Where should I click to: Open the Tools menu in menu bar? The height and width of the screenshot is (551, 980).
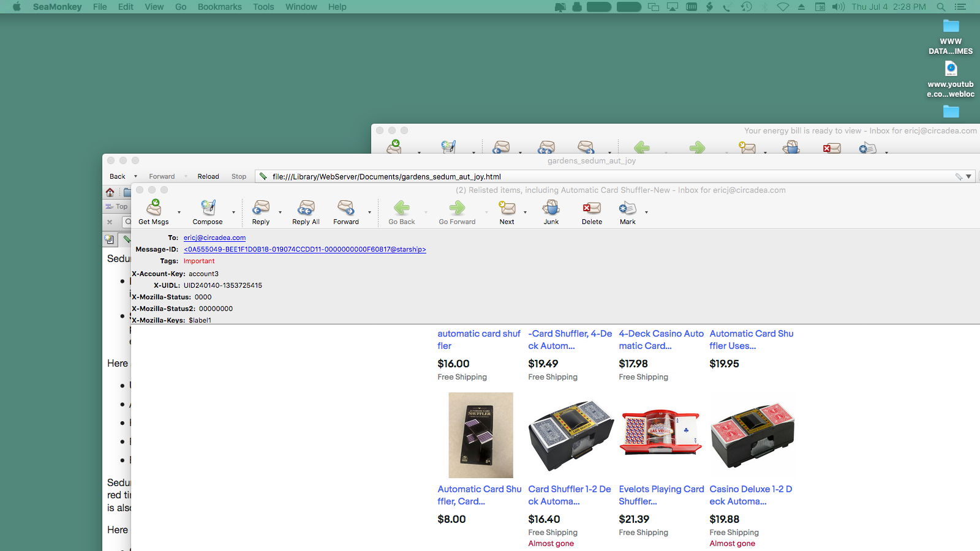pos(263,7)
